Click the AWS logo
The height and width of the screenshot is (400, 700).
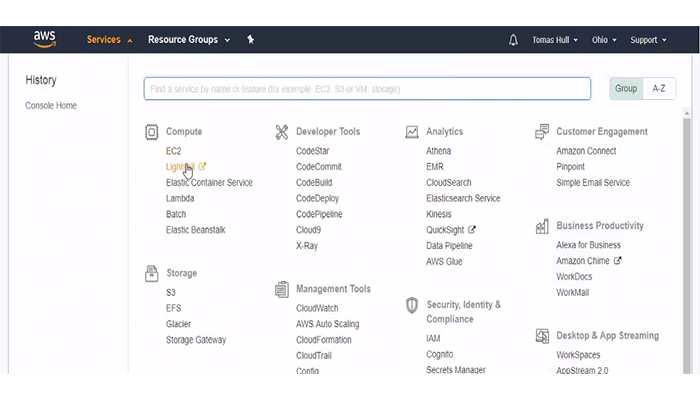45,39
